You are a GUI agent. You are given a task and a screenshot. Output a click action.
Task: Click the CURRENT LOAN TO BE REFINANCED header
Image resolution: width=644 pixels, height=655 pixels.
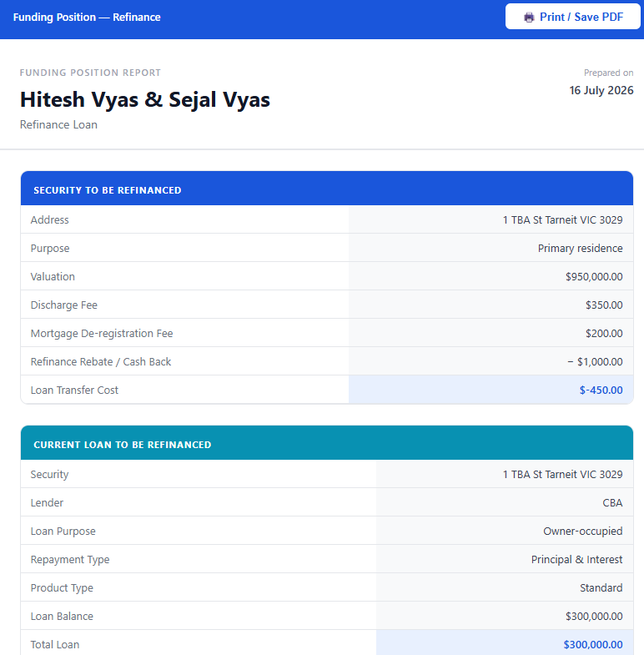[327, 443]
